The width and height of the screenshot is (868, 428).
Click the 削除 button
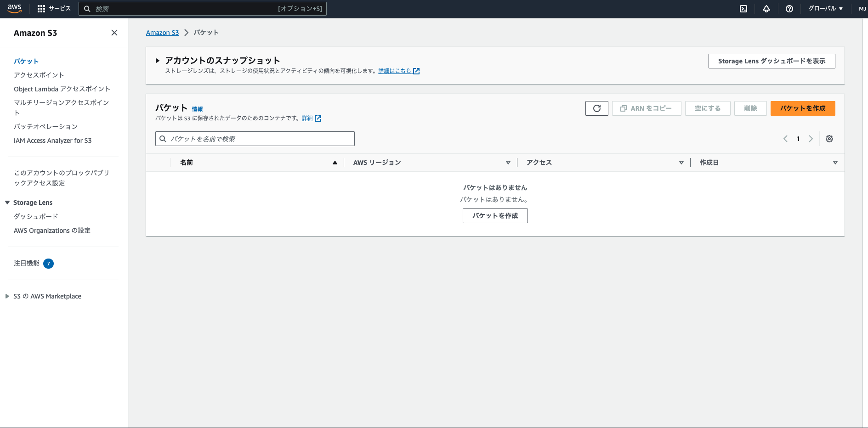click(x=750, y=108)
